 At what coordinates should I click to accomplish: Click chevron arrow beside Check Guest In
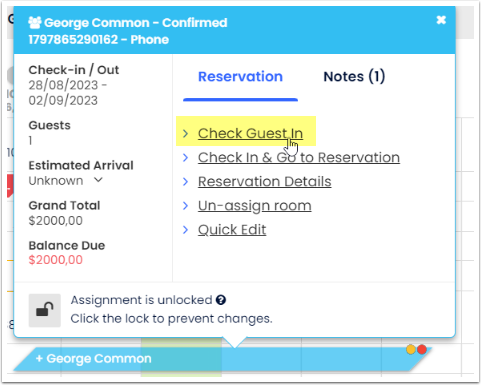[186, 134]
